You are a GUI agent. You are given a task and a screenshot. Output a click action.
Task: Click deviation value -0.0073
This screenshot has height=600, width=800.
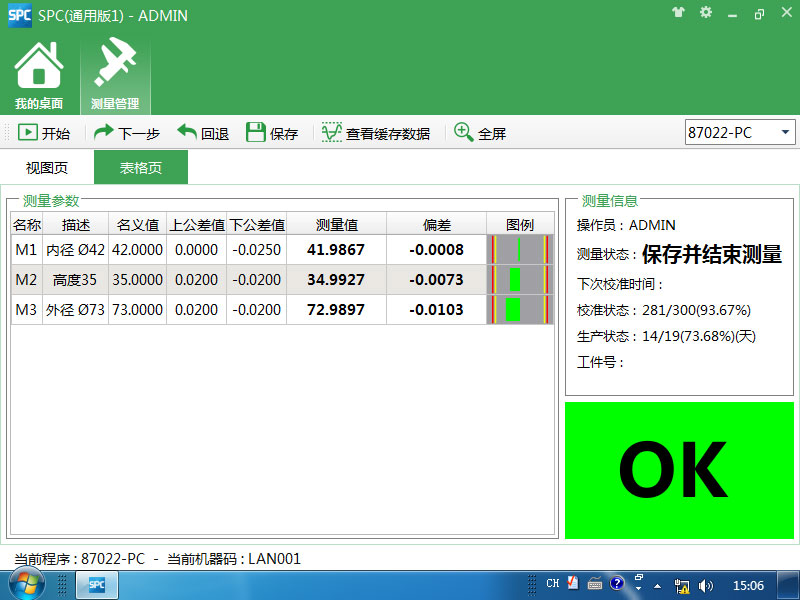coord(436,280)
